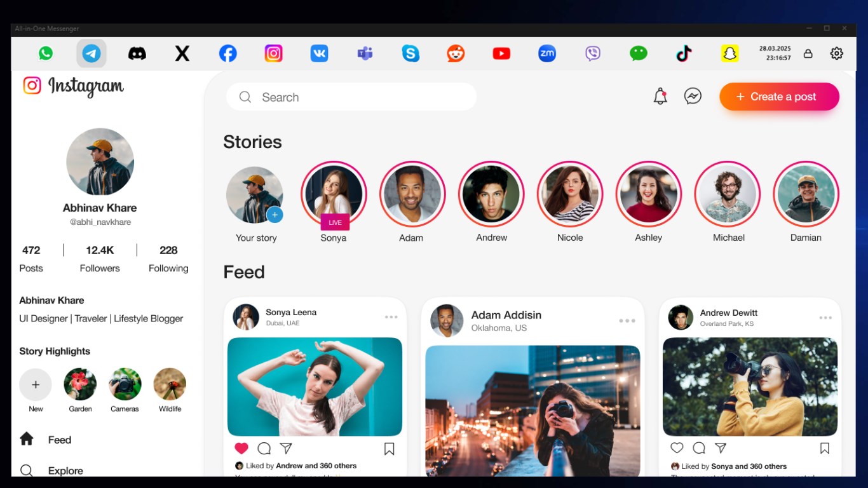
Task: Open options menu on Adam Addisin's post
Action: (x=627, y=321)
